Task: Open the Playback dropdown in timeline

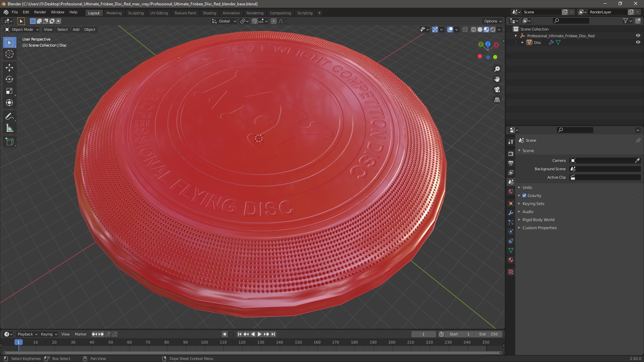Action: 27,334
